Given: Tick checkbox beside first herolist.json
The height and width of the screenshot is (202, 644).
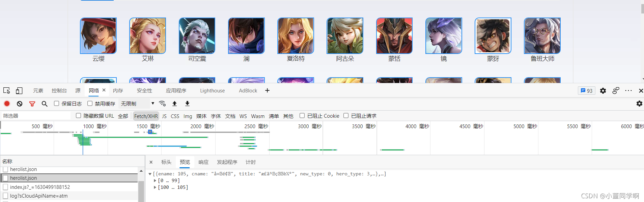Looking at the screenshot, I should point(5,169).
